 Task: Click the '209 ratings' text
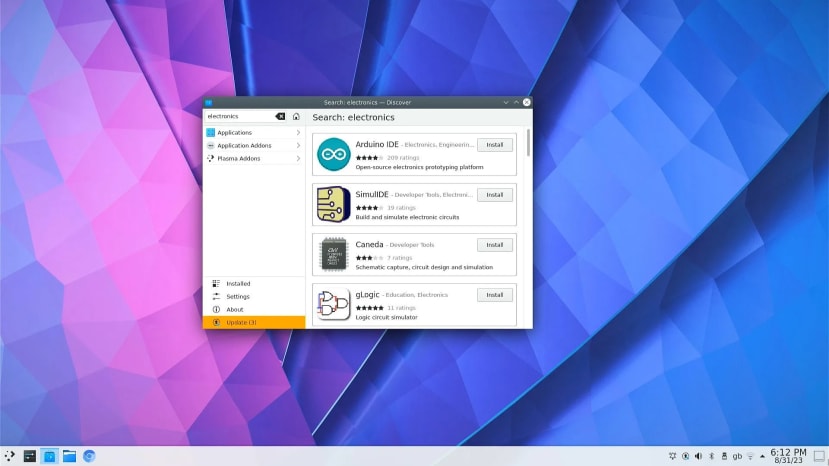(x=403, y=158)
